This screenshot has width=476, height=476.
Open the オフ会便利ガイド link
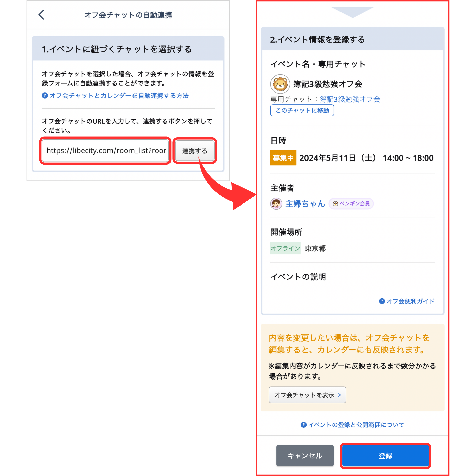(410, 301)
